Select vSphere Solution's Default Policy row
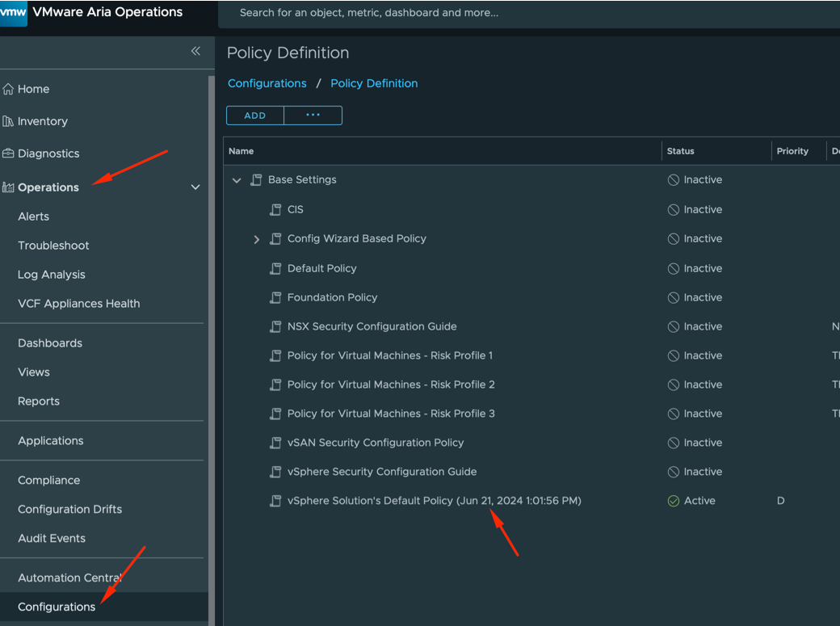This screenshot has height=626, width=840. coord(434,501)
